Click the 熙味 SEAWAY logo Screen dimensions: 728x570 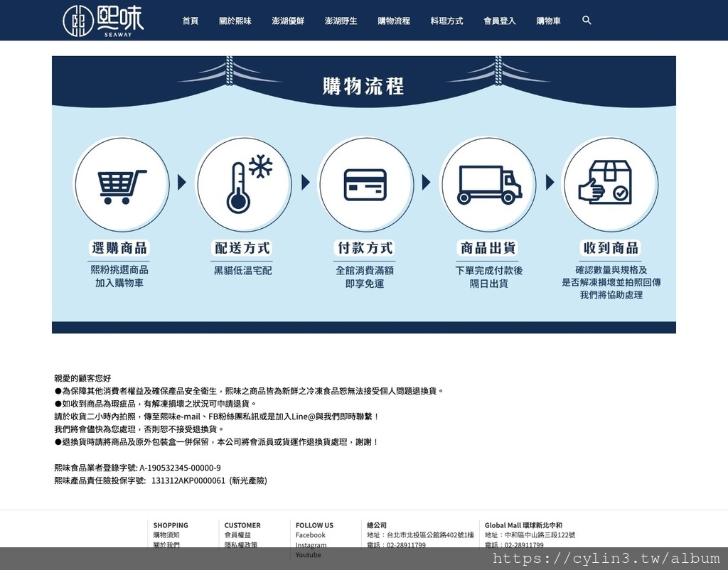[103, 21]
